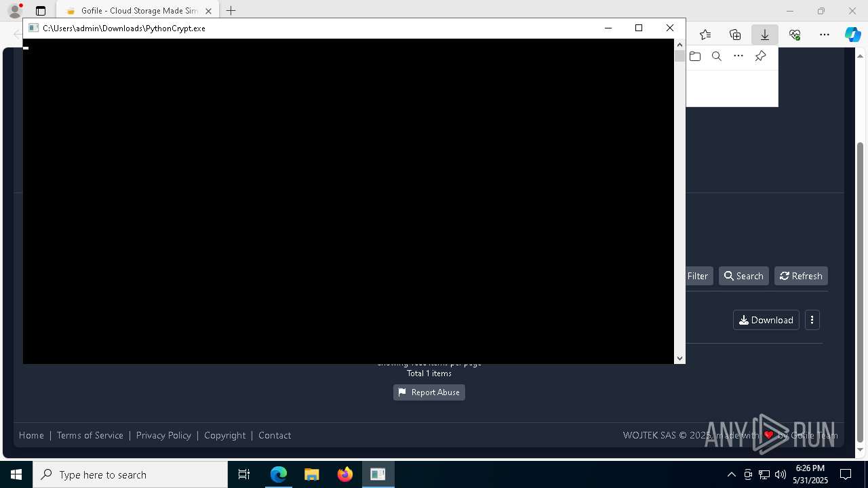The image size is (868, 488).
Task: Open the notification center icon
Action: coord(846,474)
